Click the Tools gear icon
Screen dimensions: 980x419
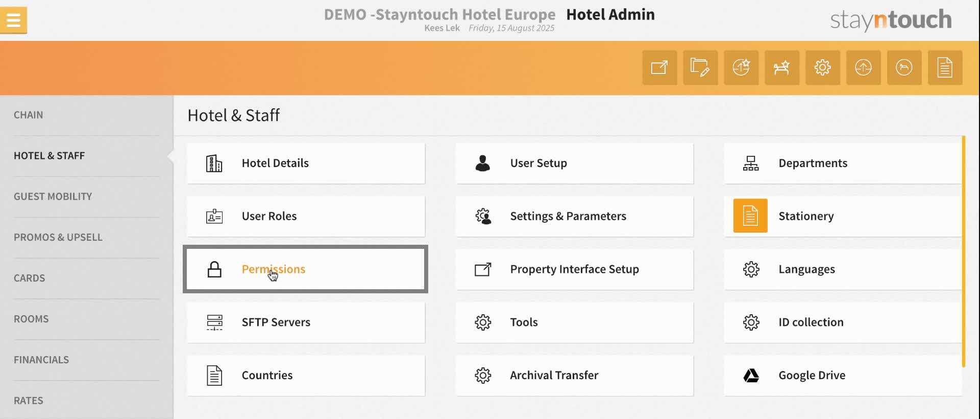[483, 322]
